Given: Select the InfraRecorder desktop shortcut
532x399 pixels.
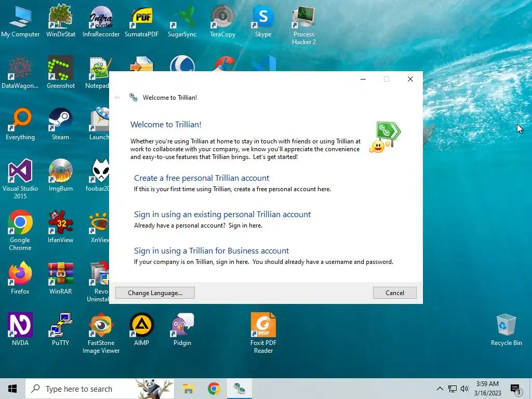Looking at the screenshot, I should click(x=101, y=22).
